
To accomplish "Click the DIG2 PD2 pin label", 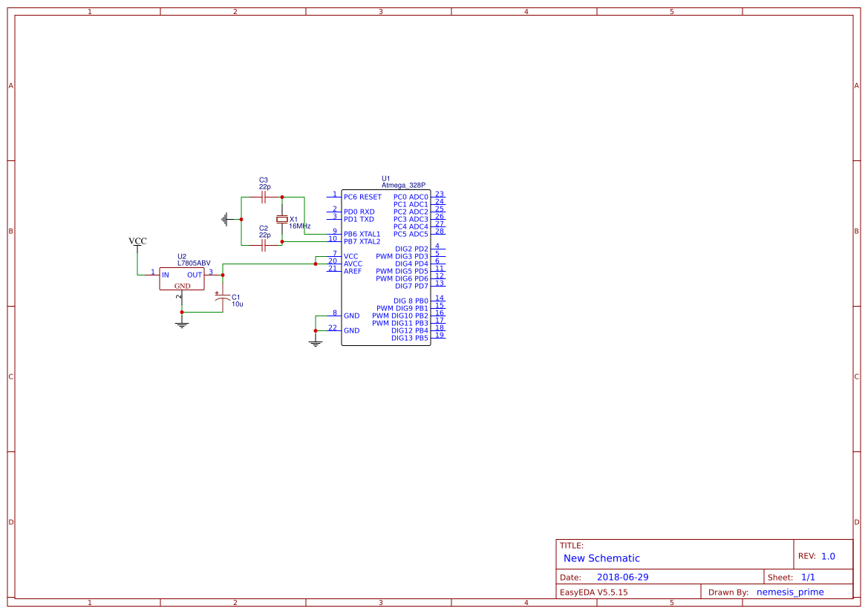I will (412, 249).
